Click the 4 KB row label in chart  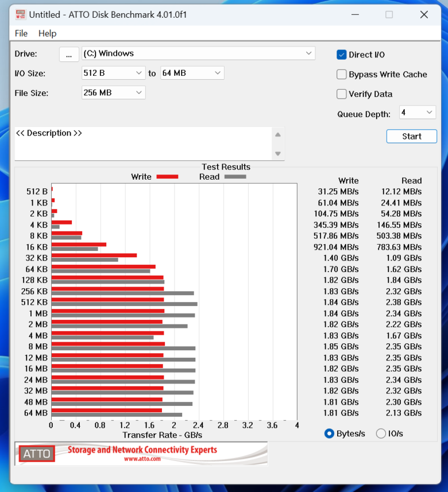coord(39,224)
